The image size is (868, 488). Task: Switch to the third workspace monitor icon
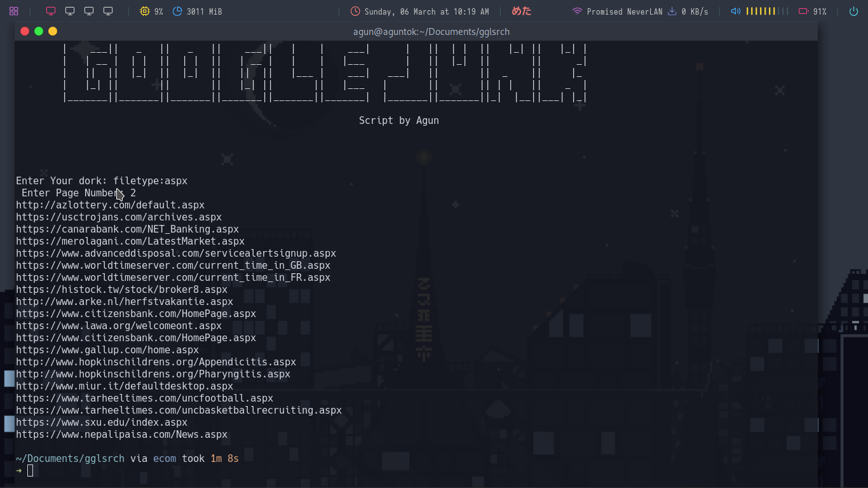tap(89, 11)
